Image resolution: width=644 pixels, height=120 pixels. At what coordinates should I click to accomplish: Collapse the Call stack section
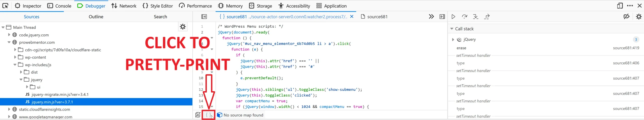click(x=452, y=29)
